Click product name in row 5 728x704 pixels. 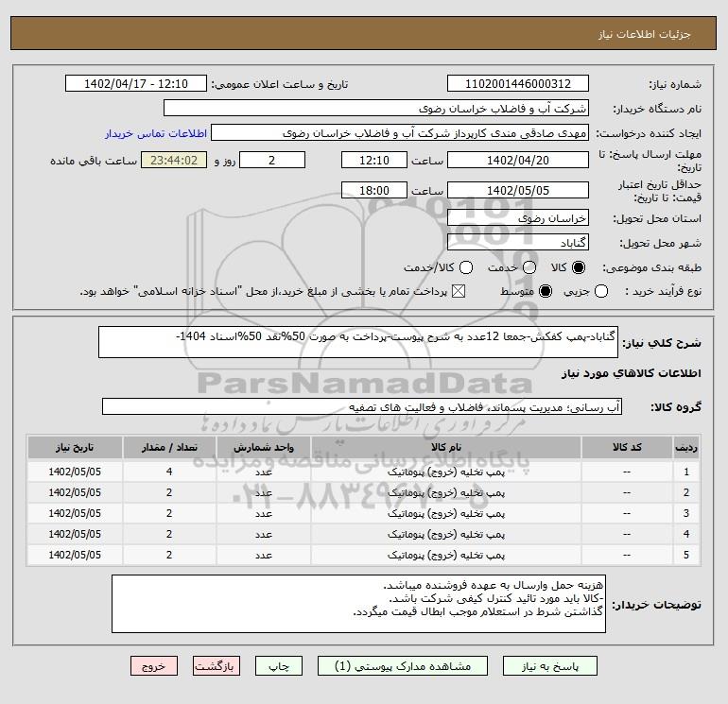click(x=445, y=555)
